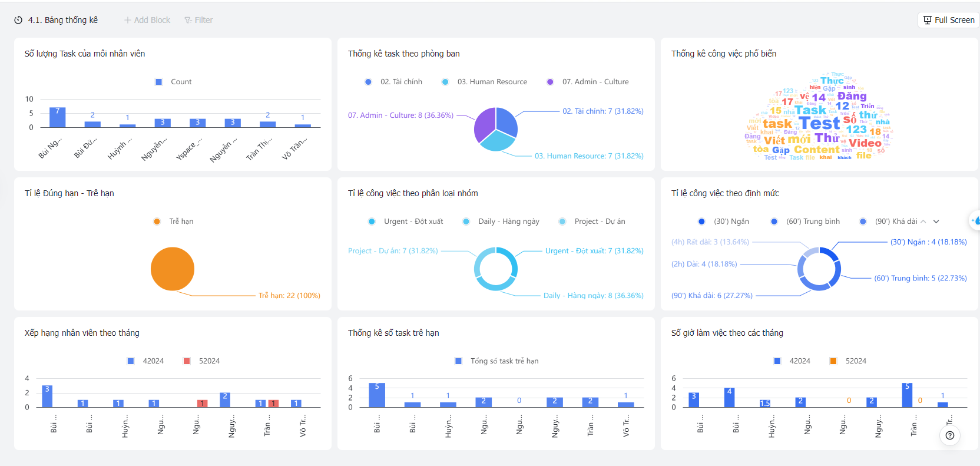Toggle (30') Ngắn legend item
The width and height of the screenshot is (980, 466).
pos(723,222)
